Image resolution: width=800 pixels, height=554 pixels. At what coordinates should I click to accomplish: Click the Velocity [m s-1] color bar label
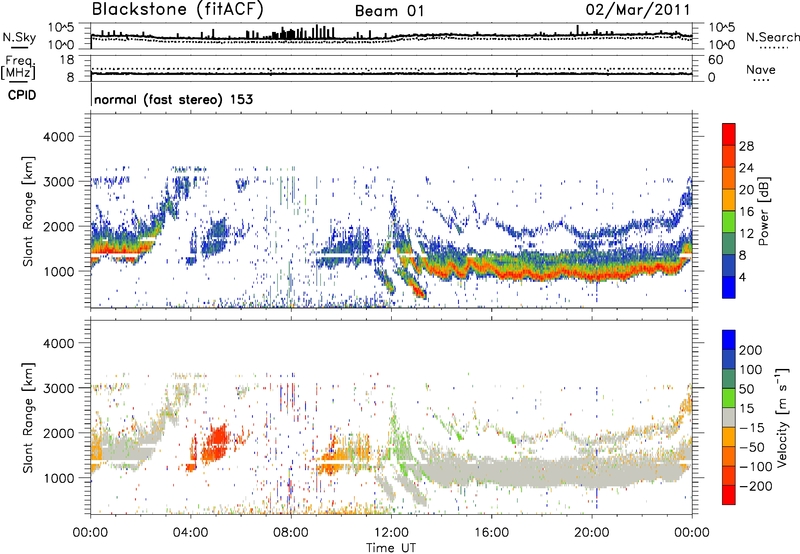coord(782,417)
